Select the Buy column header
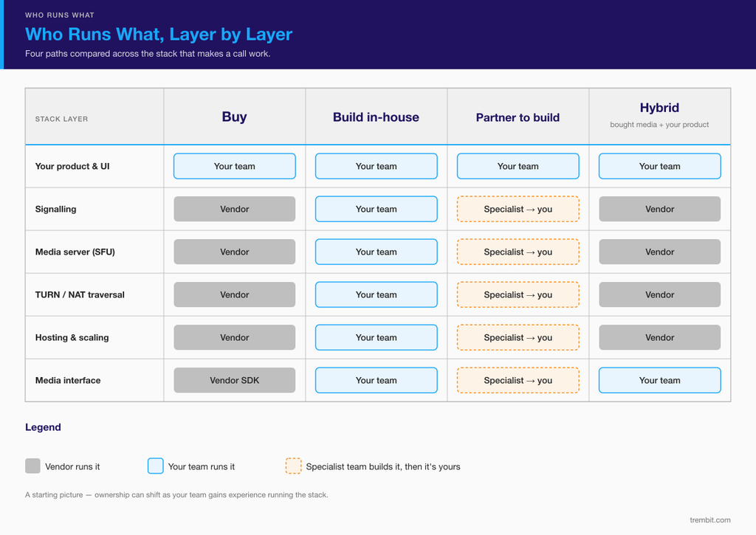Image resolution: width=756 pixels, height=535 pixels. [234, 117]
